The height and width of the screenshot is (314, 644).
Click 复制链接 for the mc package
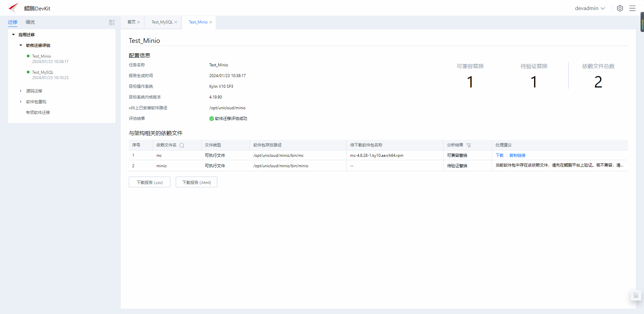(517, 155)
